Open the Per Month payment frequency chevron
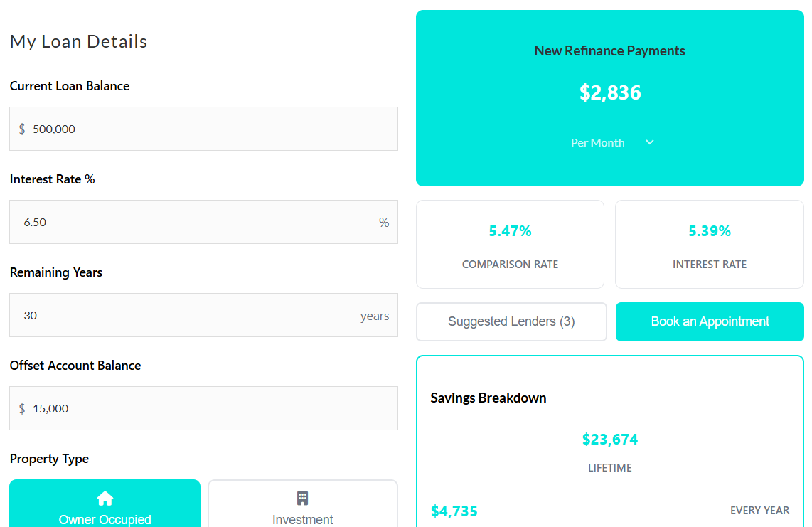Screen dimensions: 812x527 click(x=649, y=142)
